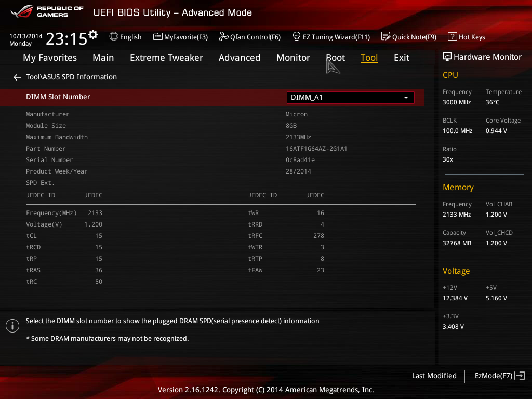532x399 pixels.
Task: Click the tRC value 50
Action: 98,282
